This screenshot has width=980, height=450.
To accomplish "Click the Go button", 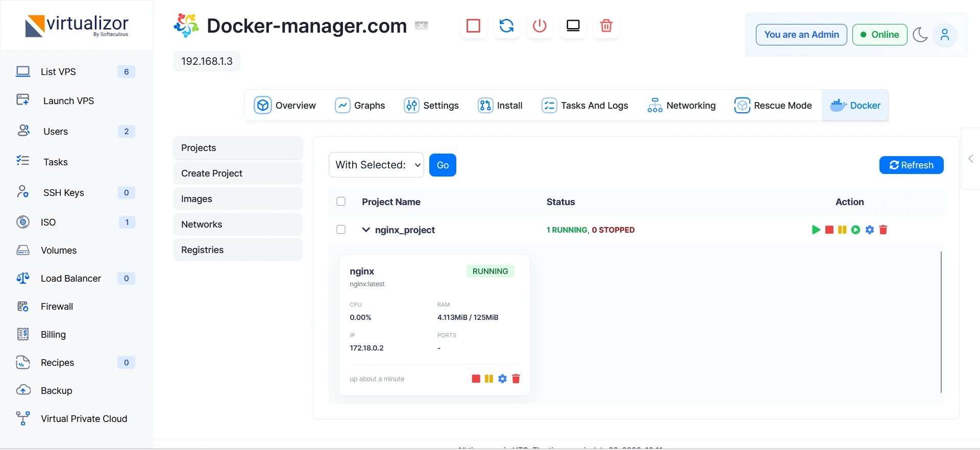I will coord(443,165).
